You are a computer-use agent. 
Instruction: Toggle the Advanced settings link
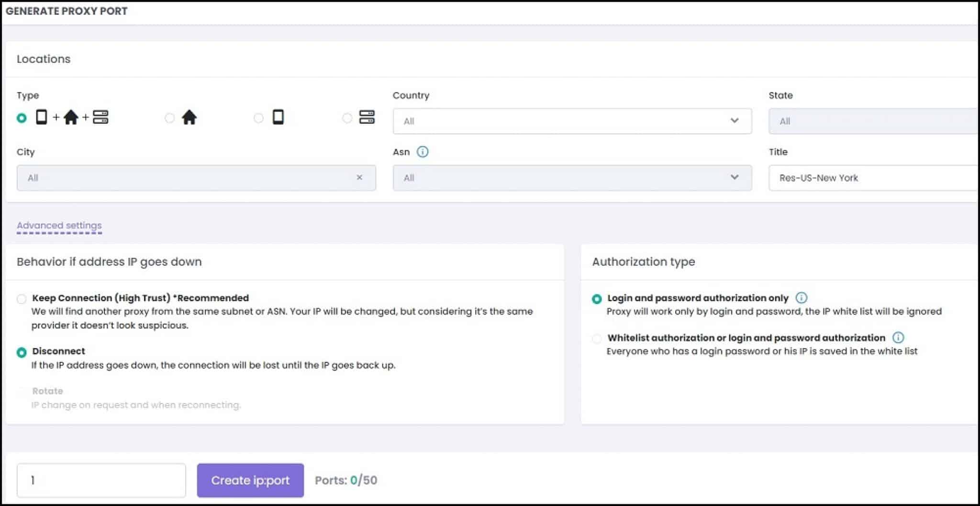click(59, 225)
